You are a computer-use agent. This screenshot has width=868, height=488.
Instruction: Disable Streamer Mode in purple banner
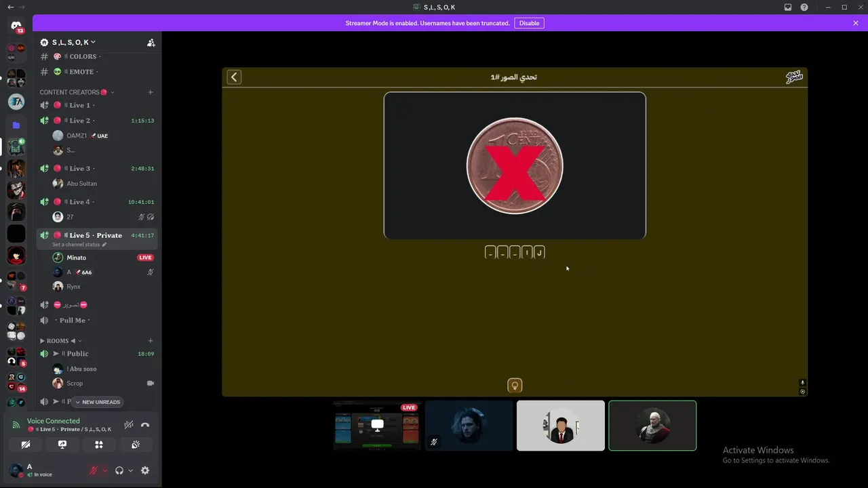[529, 23]
